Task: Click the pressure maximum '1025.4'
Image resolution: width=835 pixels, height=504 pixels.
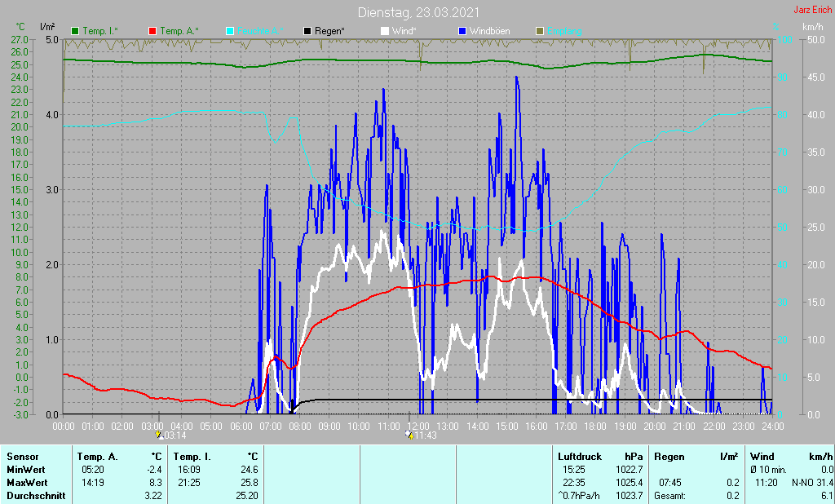Action: coord(630,483)
